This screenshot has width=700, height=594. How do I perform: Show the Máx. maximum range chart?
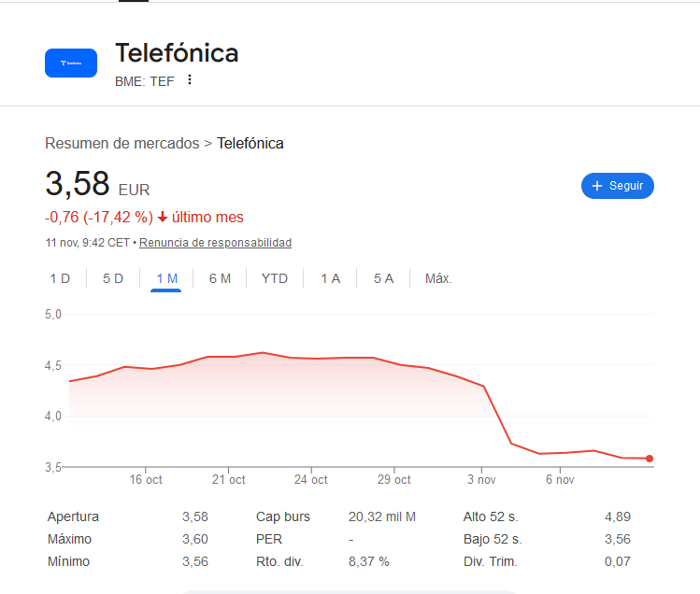tap(438, 278)
